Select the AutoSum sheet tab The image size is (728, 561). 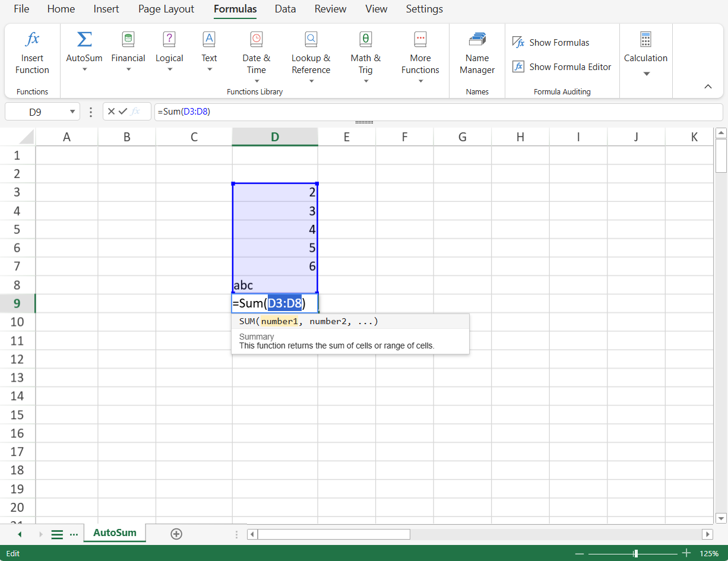pyautogui.click(x=115, y=533)
